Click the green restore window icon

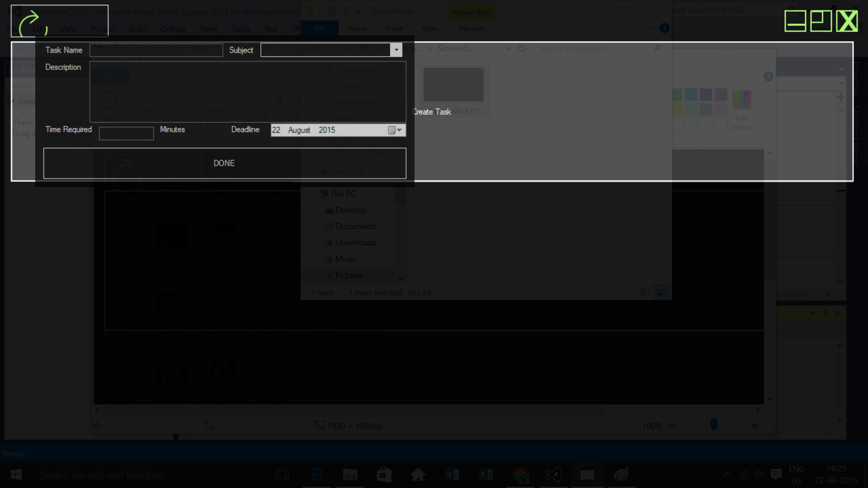pos(821,21)
